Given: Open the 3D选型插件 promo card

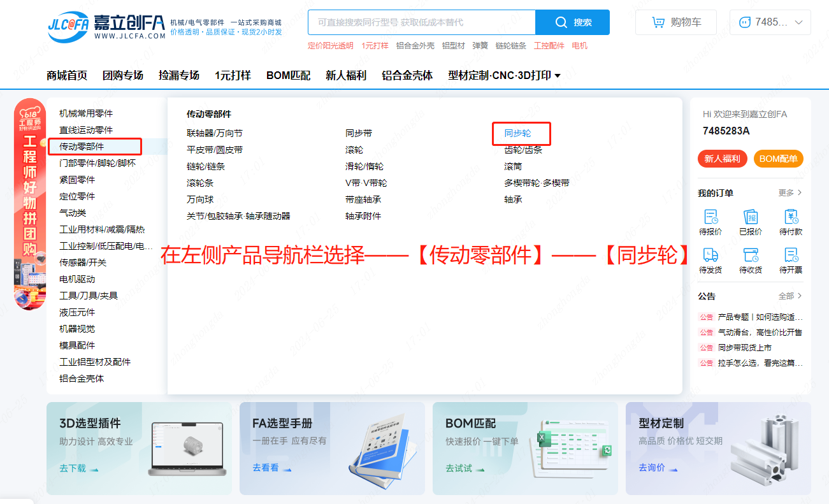Looking at the screenshot, I should pos(139,449).
